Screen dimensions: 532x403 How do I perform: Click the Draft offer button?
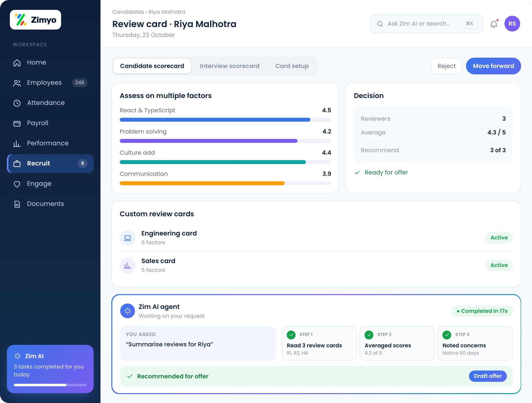488,376
